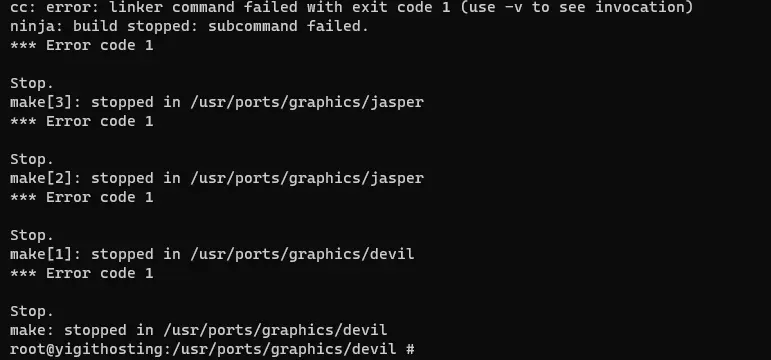Click the final make: stopped in devil line

pos(199,330)
